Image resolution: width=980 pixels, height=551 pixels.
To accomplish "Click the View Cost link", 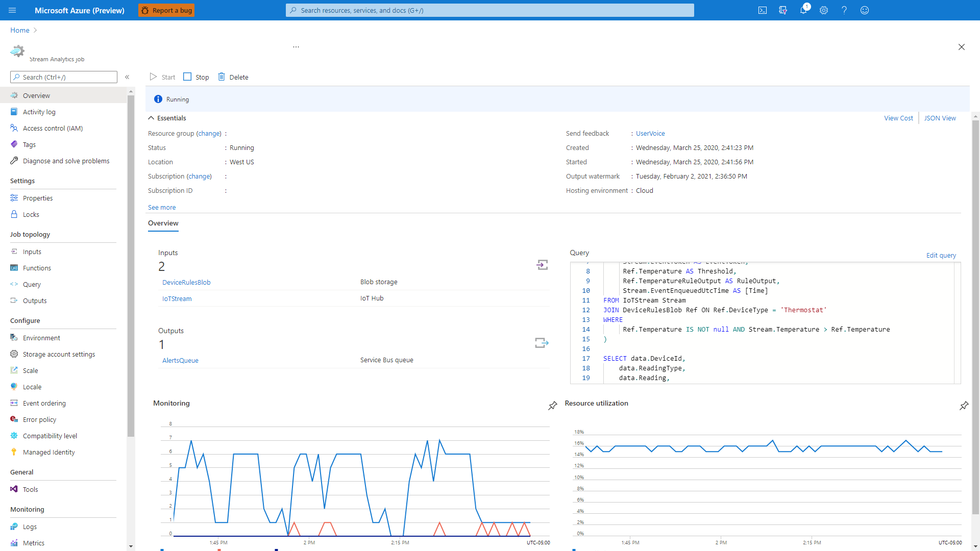I will coord(898,118).
